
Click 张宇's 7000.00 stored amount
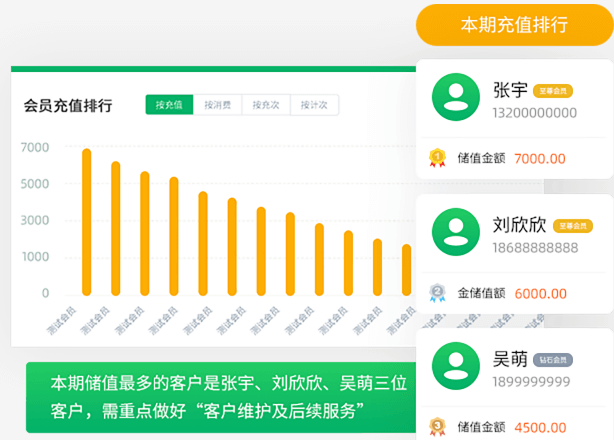click(x=540, y=158)
